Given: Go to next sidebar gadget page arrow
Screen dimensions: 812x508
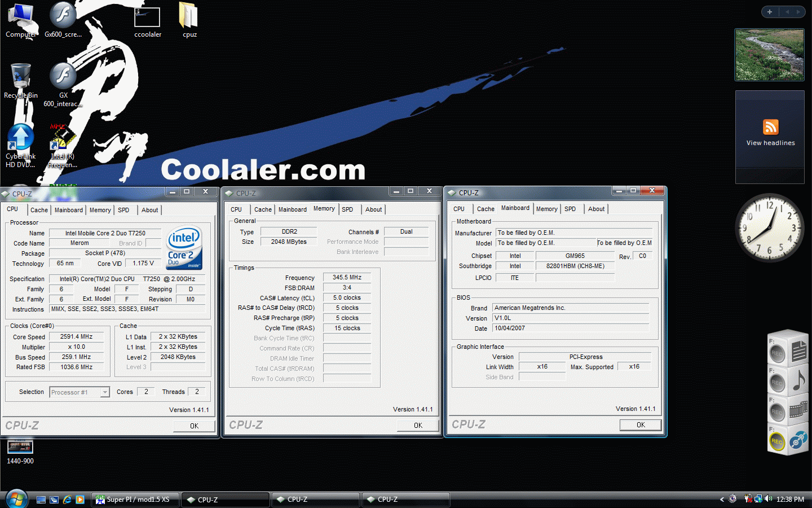Looking at the screenshot, I should [x=798, y=12].
